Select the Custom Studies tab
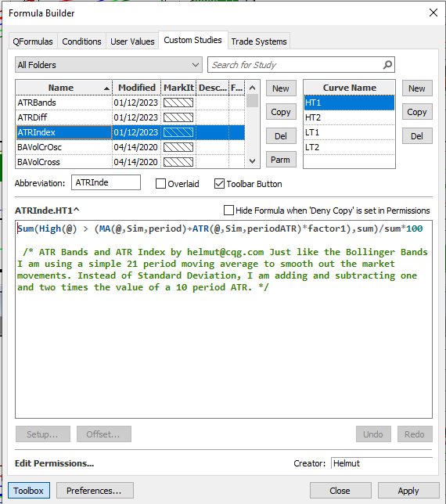Viewport: 446px width, 504px height. click(x=192, y=40)
